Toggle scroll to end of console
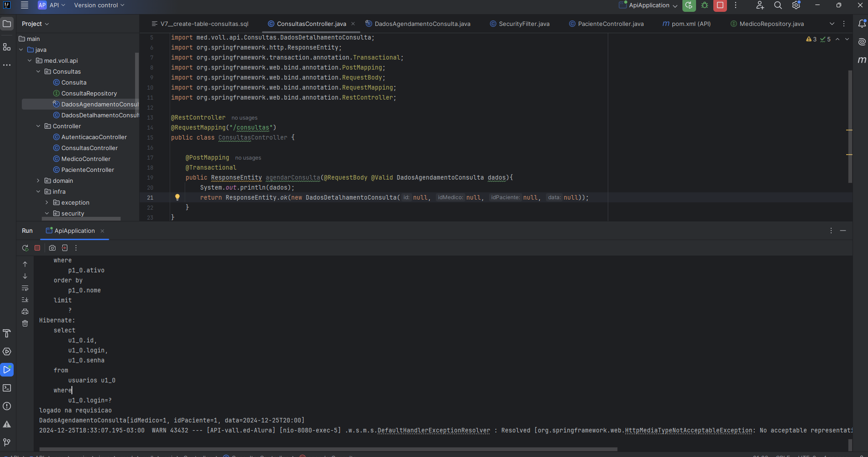868x457 pixels. click(x=25, y=300)
